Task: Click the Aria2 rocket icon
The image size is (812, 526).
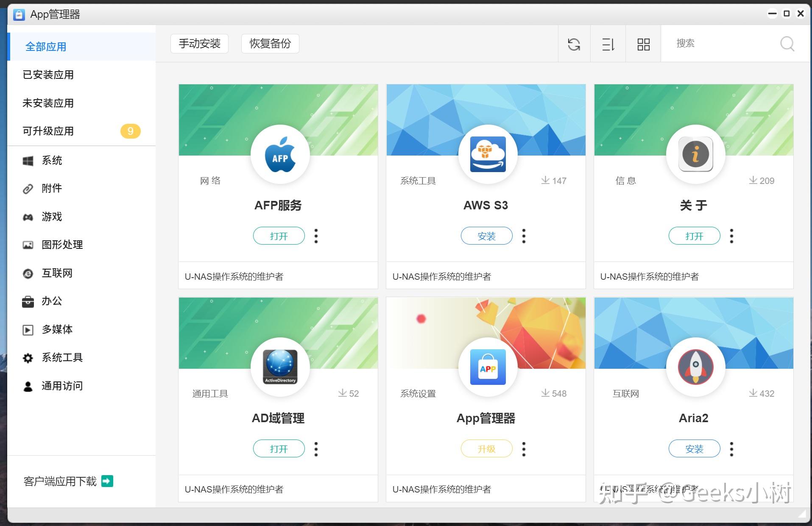Action: click(x=695, y=367)
